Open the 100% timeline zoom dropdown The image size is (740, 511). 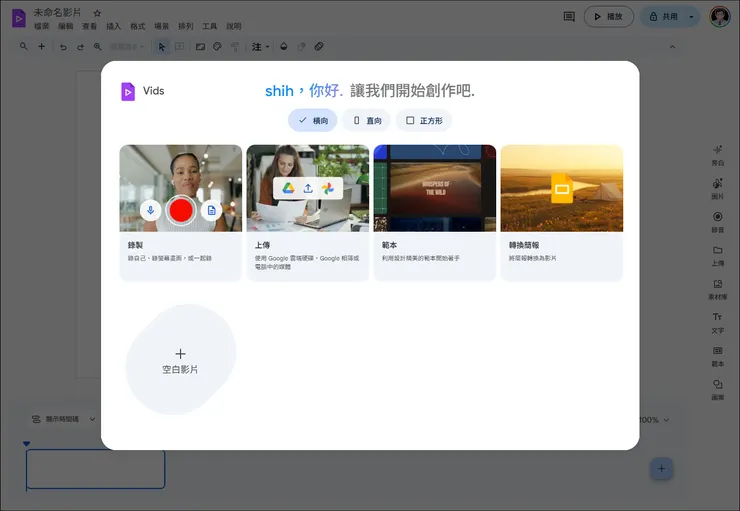654,419
